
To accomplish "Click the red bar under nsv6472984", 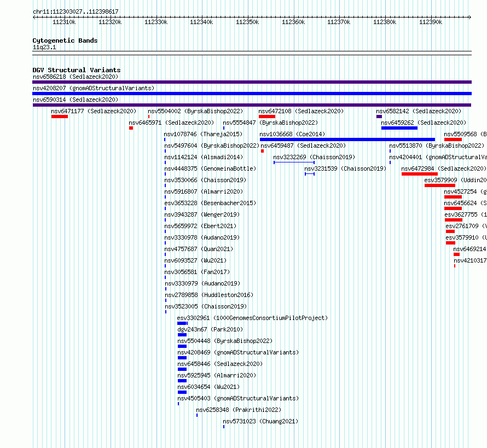I will pyautogui.click(x=420, y=174).
